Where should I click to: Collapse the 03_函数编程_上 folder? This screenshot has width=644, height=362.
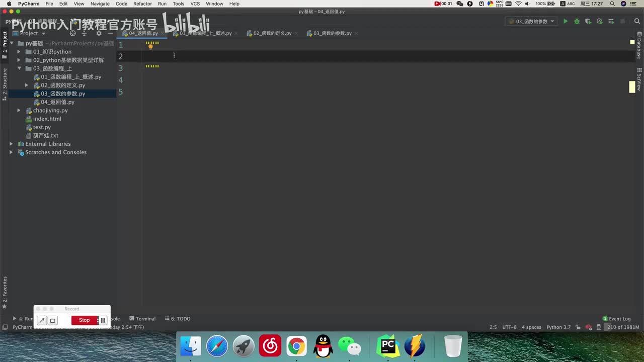point(19,68)
